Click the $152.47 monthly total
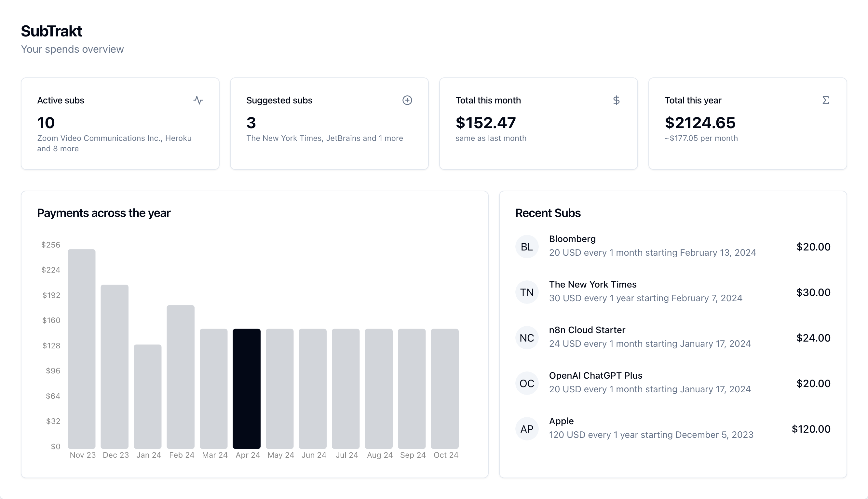This screenshot has width=868, height=499. (x=486, y=123)
